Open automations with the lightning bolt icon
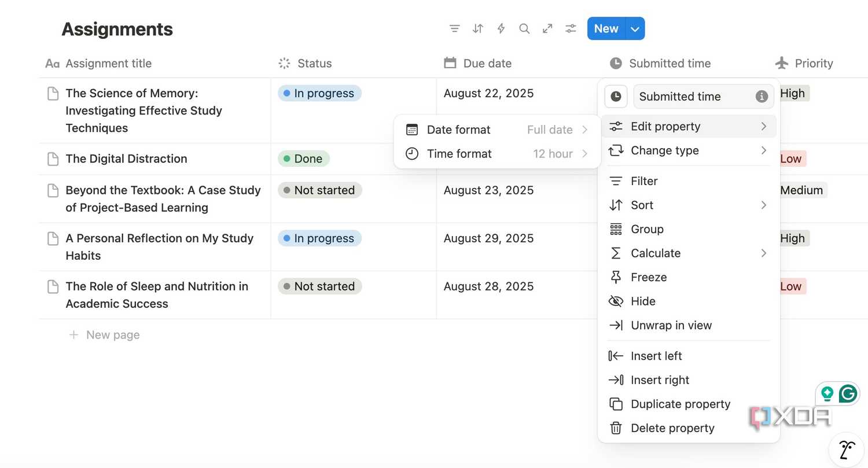This screenshot has width=868, height=468. 501,28
